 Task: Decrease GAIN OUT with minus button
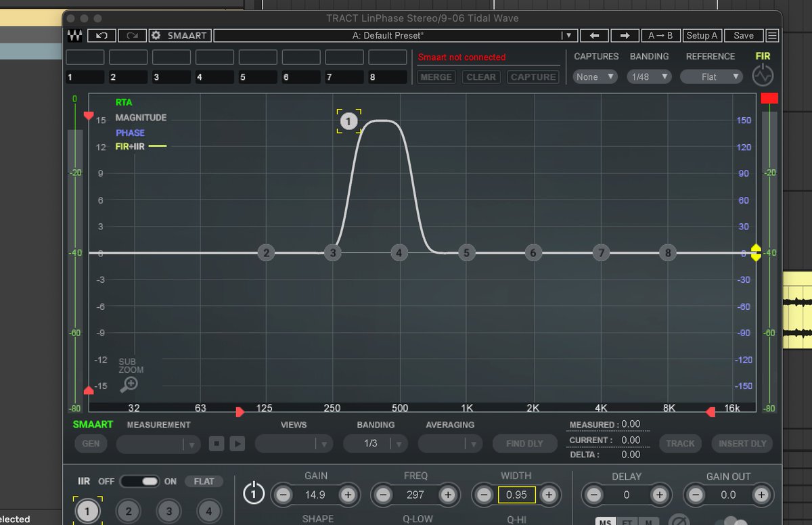[x=696, y=495]
